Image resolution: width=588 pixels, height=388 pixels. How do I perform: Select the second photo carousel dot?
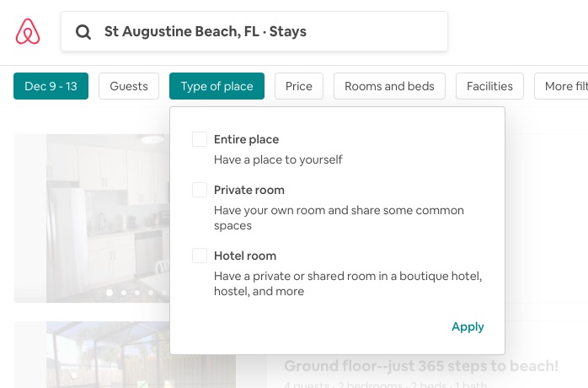tap(123, 292)
